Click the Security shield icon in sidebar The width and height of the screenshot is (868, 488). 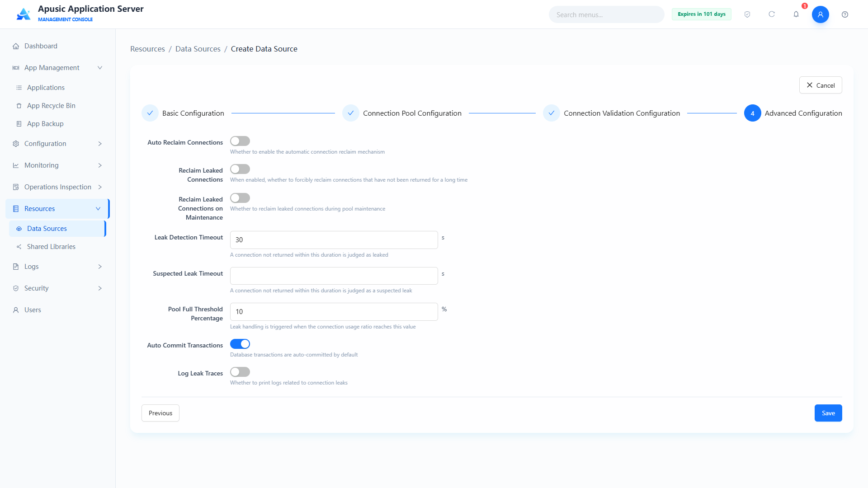(16, 288)
